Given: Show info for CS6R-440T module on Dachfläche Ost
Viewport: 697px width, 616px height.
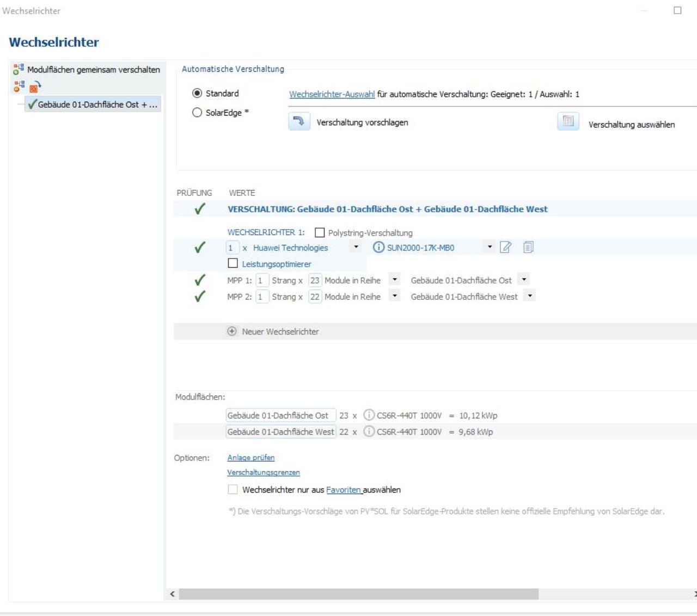Looking at the screenshot, I should 369,415.
